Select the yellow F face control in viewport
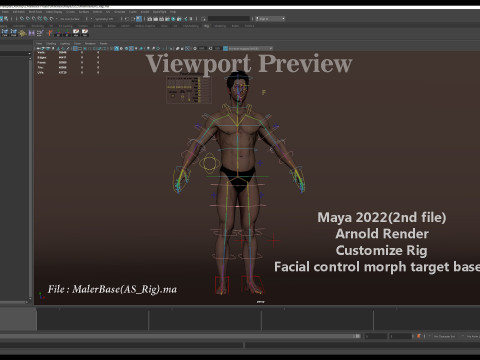 264,92
